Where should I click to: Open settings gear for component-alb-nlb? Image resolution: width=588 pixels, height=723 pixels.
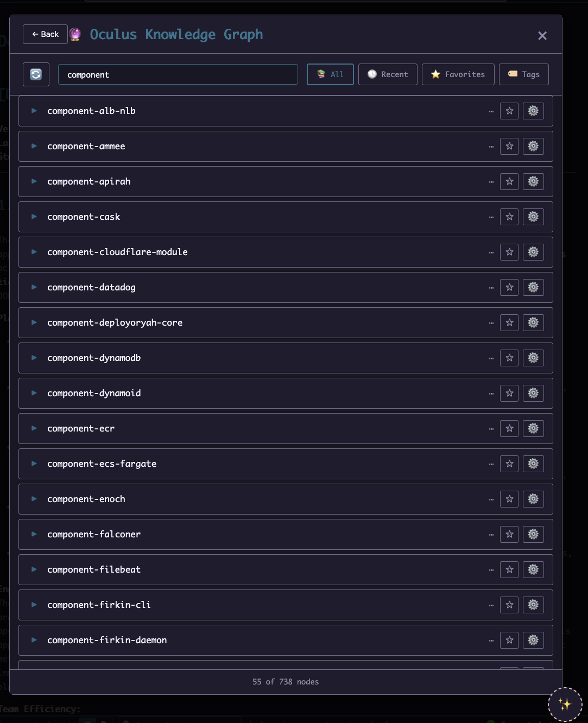point(533,111)
